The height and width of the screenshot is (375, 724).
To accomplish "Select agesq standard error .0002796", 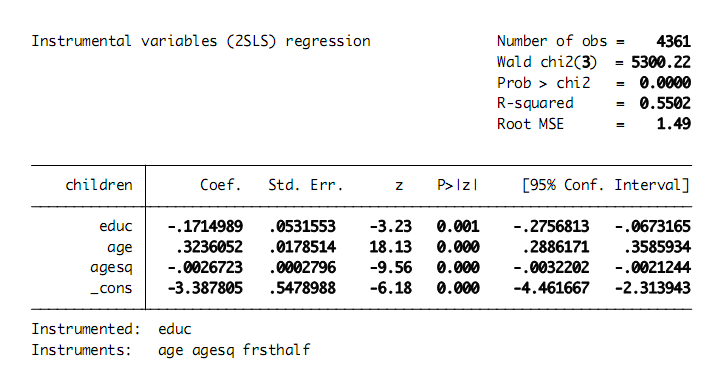I will (302, 267).
